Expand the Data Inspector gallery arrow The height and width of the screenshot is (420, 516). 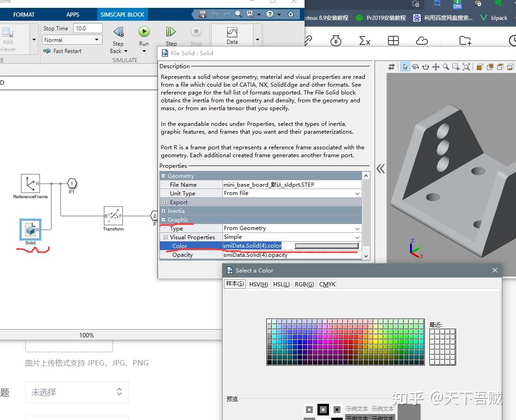tap(258, 40)
